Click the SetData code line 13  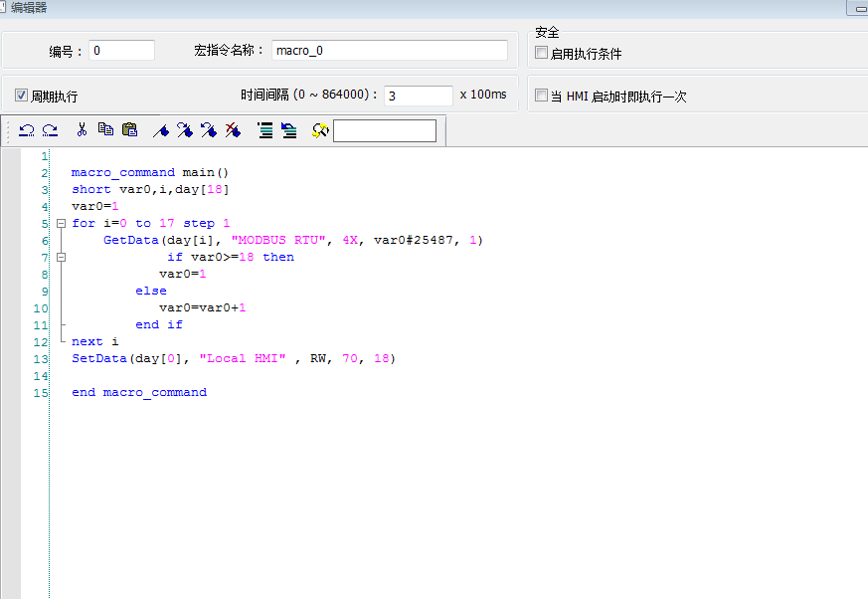(x=233, y=358)
